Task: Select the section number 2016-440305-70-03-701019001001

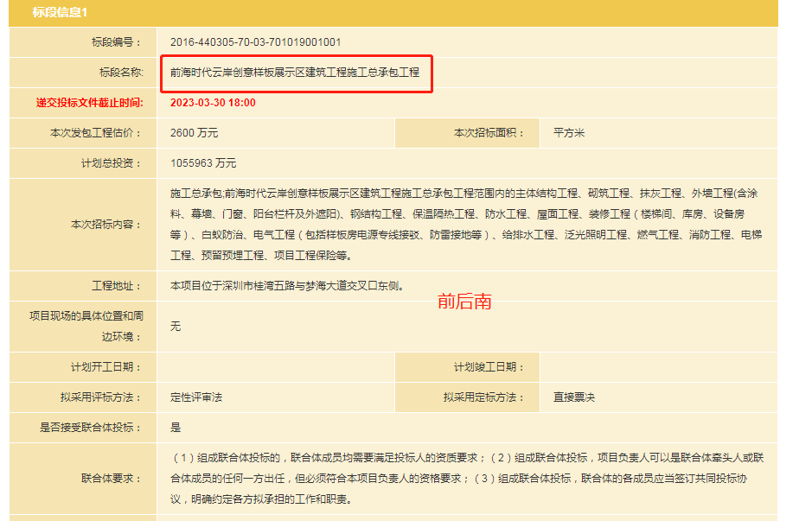Action: 255,41
